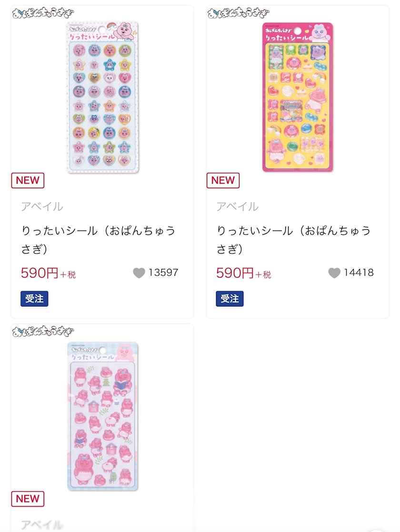Image resolution: width=400 pixels, height=532 pixels.
Task: Tap the 受注 tag on the 14418-likes product
Action: tap(230, 299)
